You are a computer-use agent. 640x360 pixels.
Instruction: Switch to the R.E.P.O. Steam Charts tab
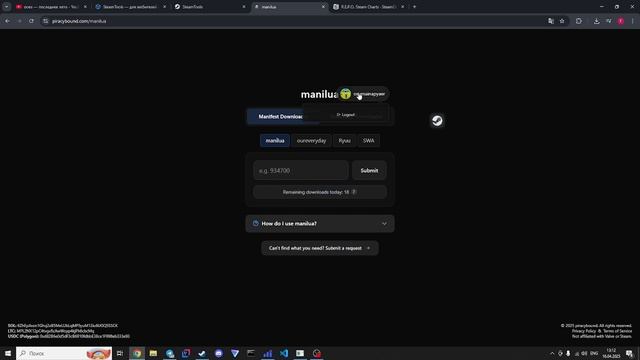[369, 7]
